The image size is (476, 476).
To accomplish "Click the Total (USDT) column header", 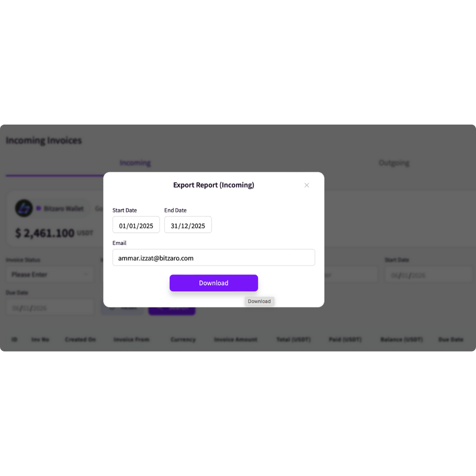I will tap(294, 339).
